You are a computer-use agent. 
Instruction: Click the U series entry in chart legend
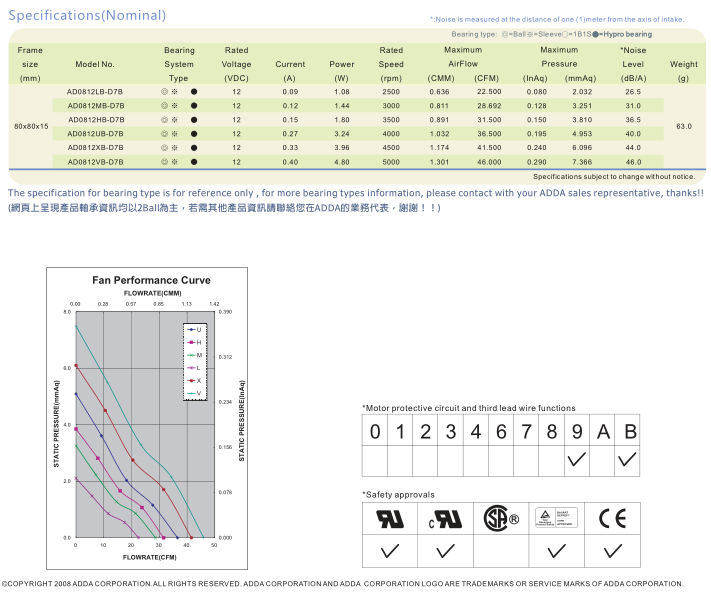pos(195,330)
